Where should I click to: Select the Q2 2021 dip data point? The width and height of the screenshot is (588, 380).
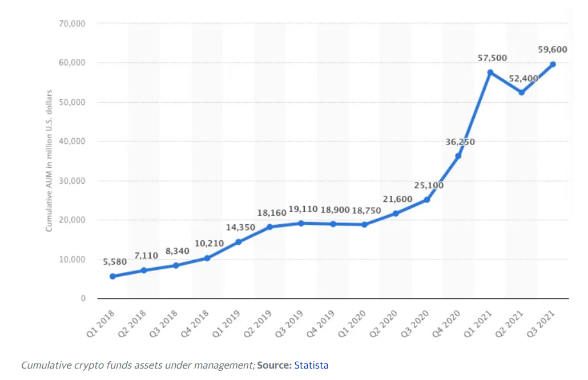click(521, 92)
